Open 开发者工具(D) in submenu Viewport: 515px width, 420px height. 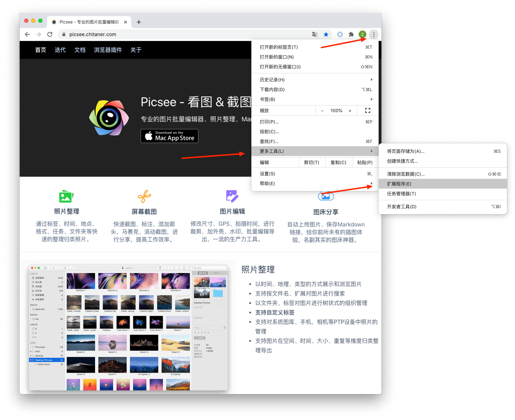443,206
